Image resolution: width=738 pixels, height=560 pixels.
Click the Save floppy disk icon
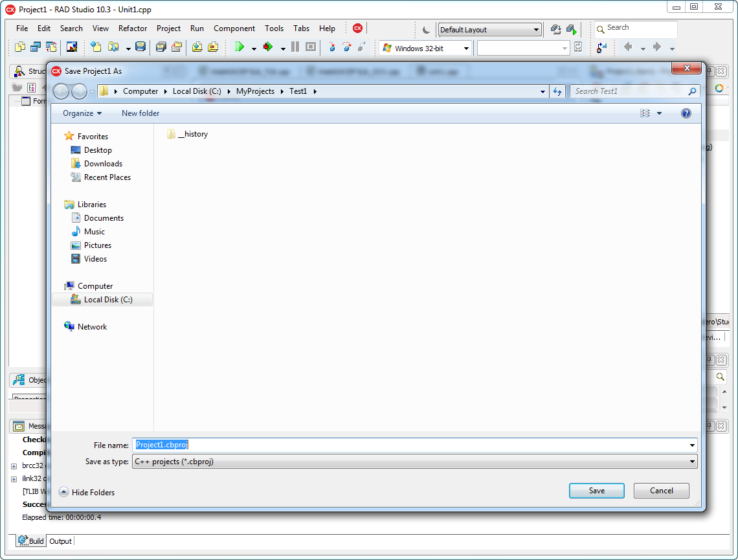coord(140,47)
